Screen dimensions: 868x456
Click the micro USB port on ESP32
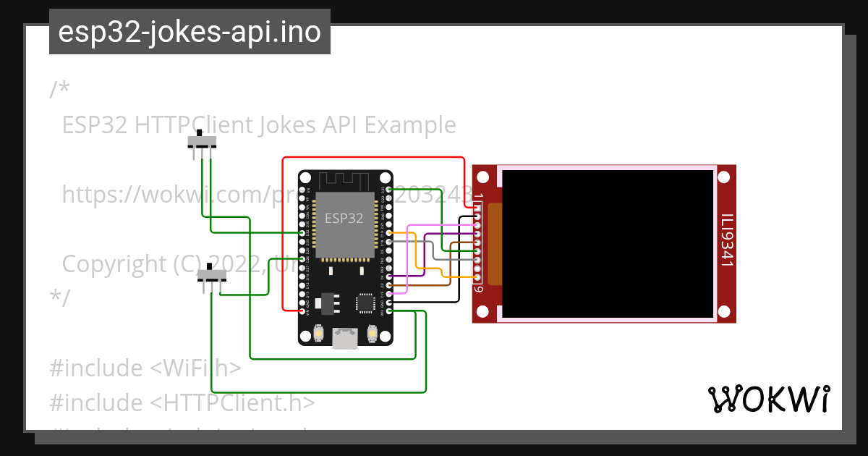pos(345,338)
